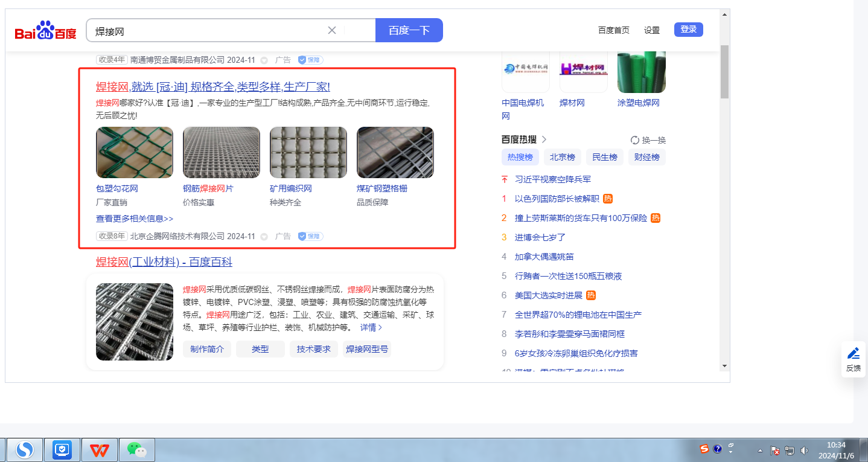
Task: Open the 制作简介 section tag
Action: tap(207, 349)
